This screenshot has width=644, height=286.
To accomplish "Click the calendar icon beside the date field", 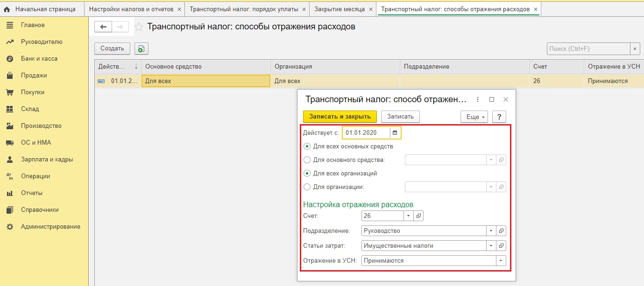I will pyautogui.click(x=395, y=133).
